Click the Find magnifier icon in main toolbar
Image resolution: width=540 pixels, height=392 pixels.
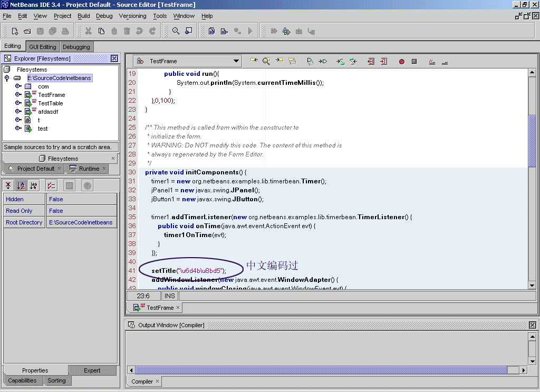coord(176,31)
